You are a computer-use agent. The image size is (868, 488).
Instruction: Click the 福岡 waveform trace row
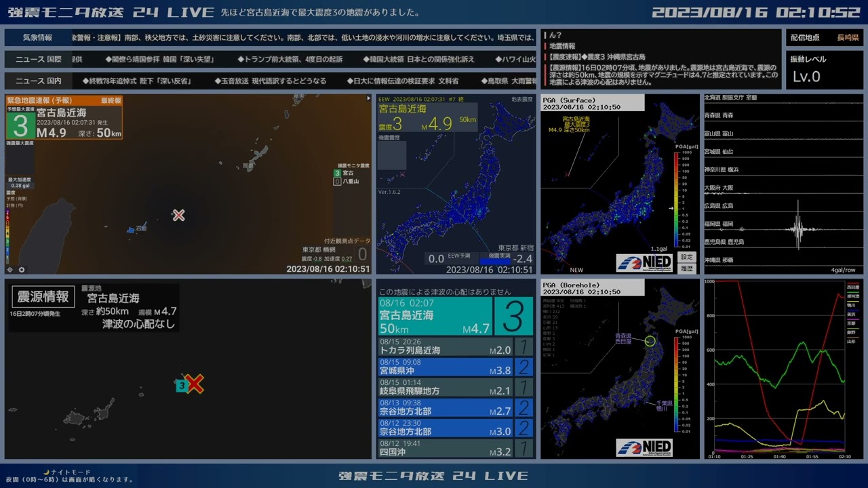pyautogui.click(x=783, y=224)
